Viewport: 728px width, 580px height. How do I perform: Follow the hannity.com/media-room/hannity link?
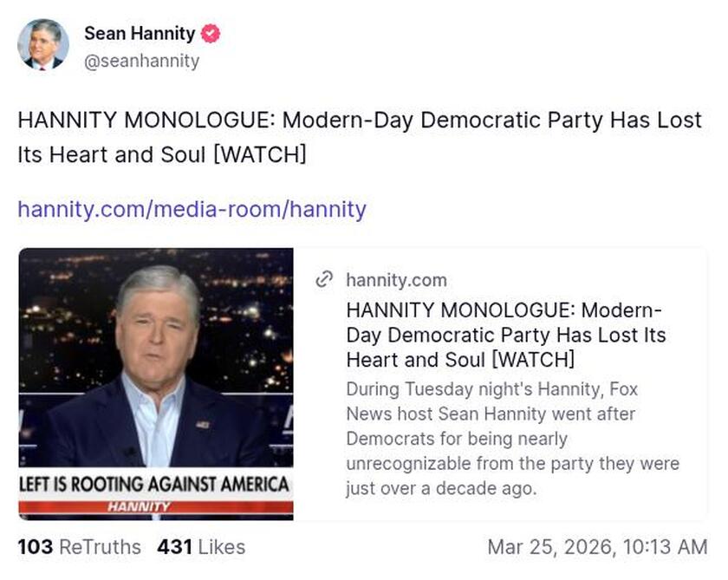(x=192, y=209)
